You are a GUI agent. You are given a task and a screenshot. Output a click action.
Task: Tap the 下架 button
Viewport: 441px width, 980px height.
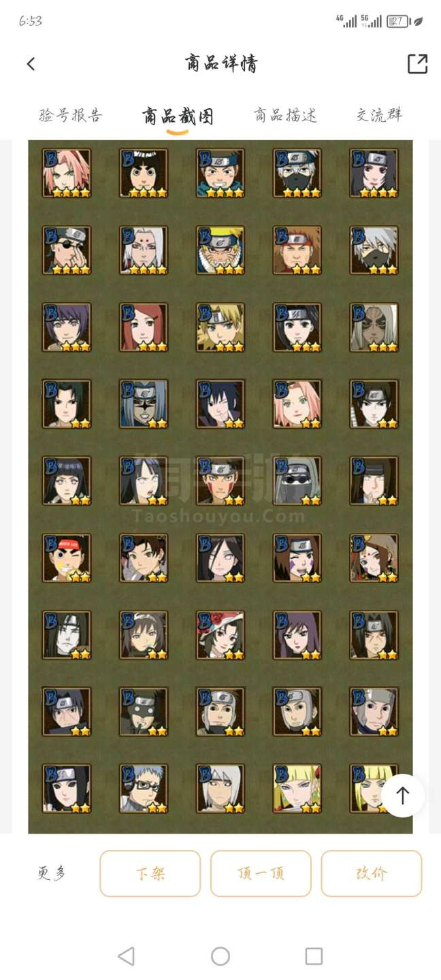[150, 873]
